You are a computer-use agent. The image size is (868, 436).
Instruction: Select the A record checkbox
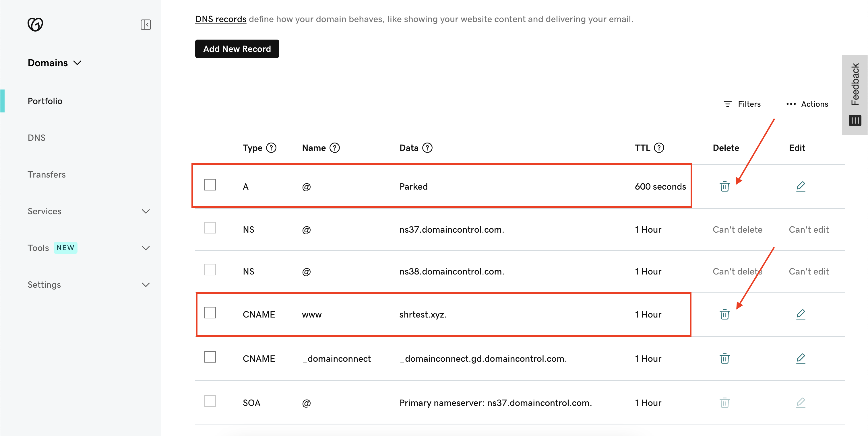click(x=210, y=185)
